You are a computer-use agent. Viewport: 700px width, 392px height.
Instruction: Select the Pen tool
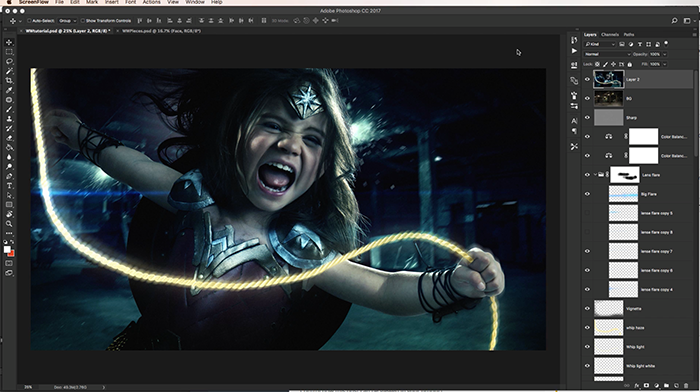pyautogui.click(x=9, y=176)
